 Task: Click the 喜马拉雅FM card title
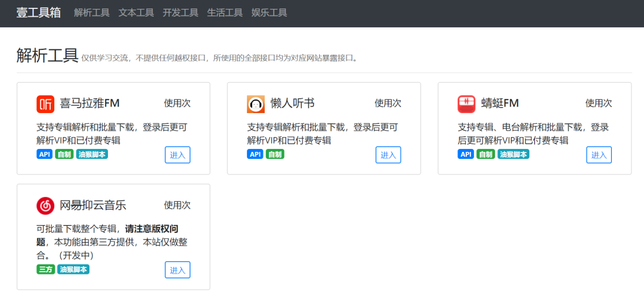pyautogui.click(x=89, y=104)
